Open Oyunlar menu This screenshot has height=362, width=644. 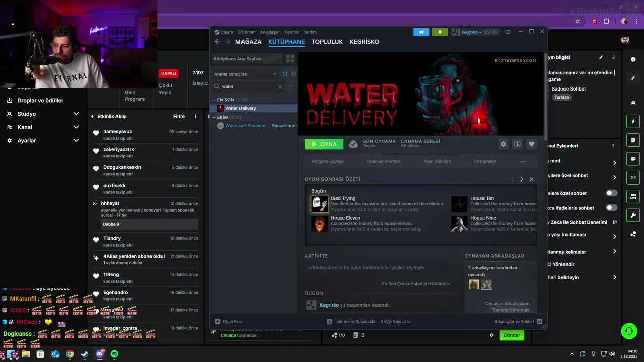(x=292, y=32)
